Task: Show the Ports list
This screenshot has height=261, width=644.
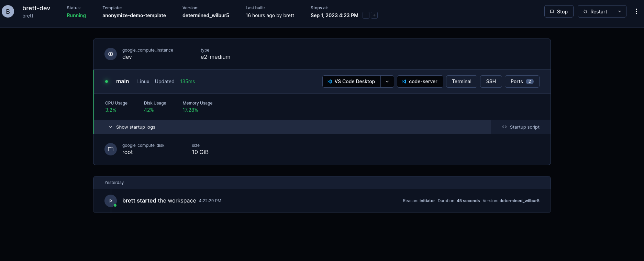Action: pyautogui.click(x=522, y=81)
